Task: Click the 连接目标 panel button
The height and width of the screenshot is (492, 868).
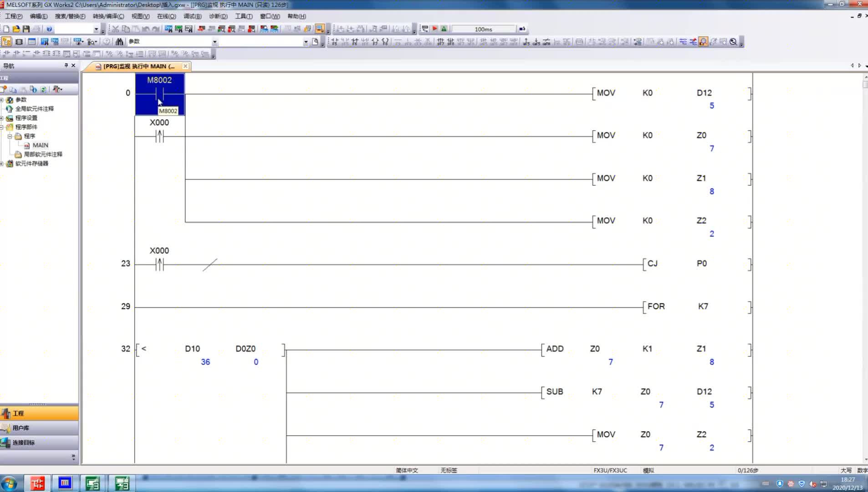Action: click(39, 442)
